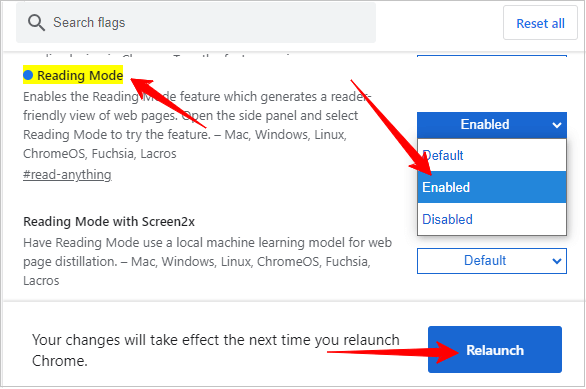Click the description mentioning reader-friendly view

[x=197, y=125]
